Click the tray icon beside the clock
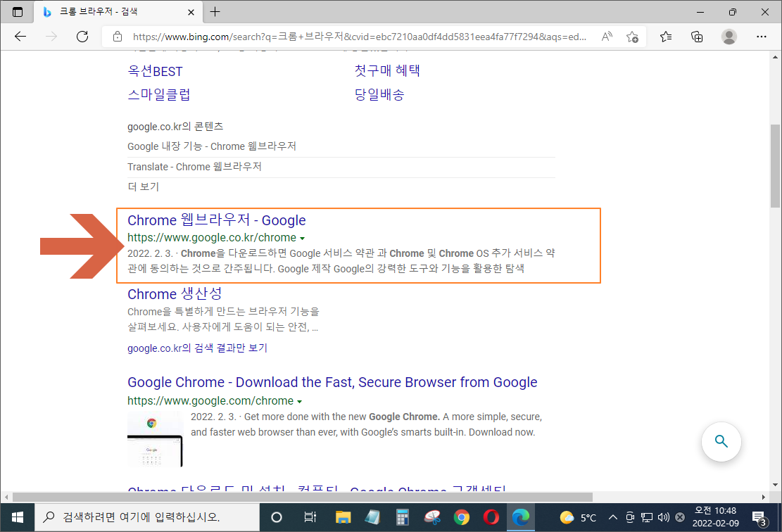 pos(680,517)
